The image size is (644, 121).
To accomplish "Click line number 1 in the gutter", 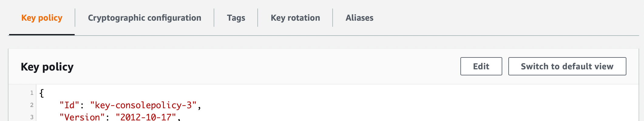I will [32, 93].
